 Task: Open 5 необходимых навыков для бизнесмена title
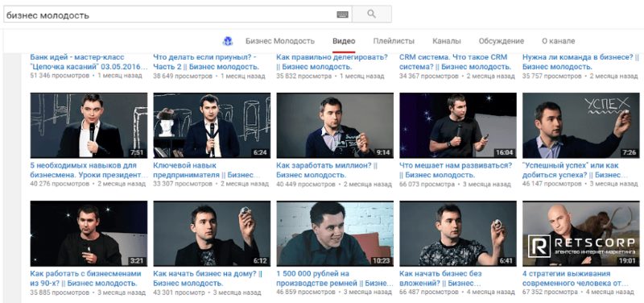(x=89, y=170)
